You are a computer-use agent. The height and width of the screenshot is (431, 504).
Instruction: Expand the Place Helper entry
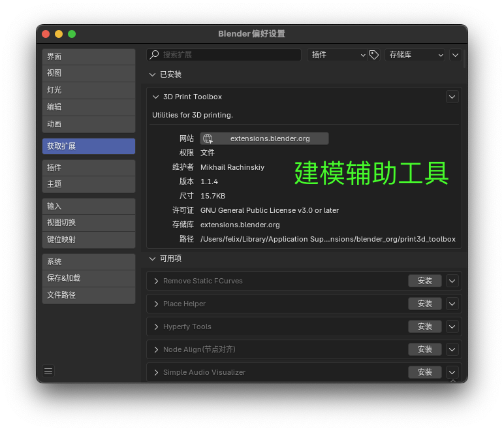pyautogui.click(x=156, y=304)
